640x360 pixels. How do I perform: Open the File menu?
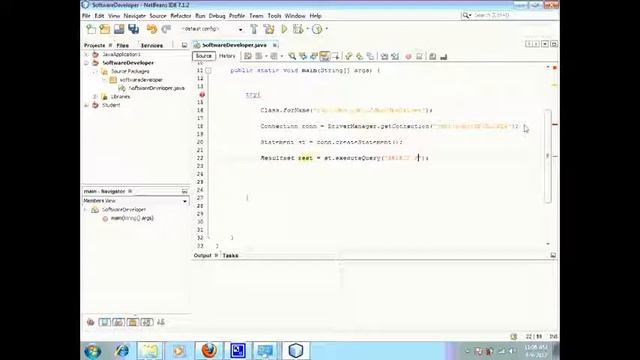pos(86,16)
